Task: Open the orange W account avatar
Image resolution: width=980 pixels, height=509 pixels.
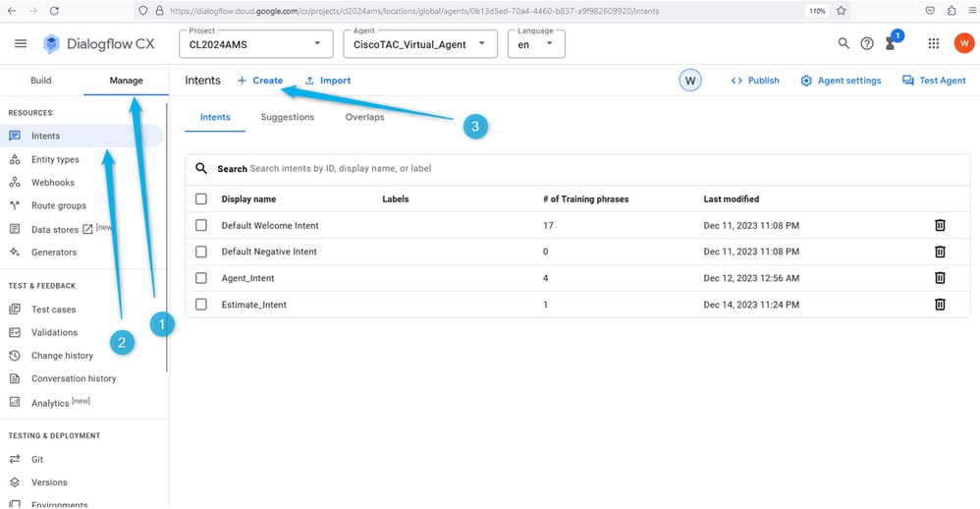Action: (x=964, y=43)
